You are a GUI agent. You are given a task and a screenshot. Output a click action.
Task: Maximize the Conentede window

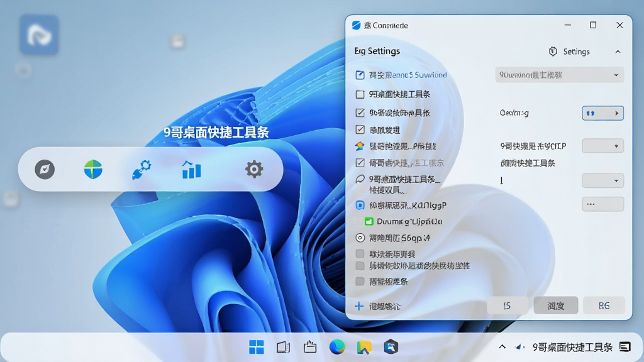[593, 25]
